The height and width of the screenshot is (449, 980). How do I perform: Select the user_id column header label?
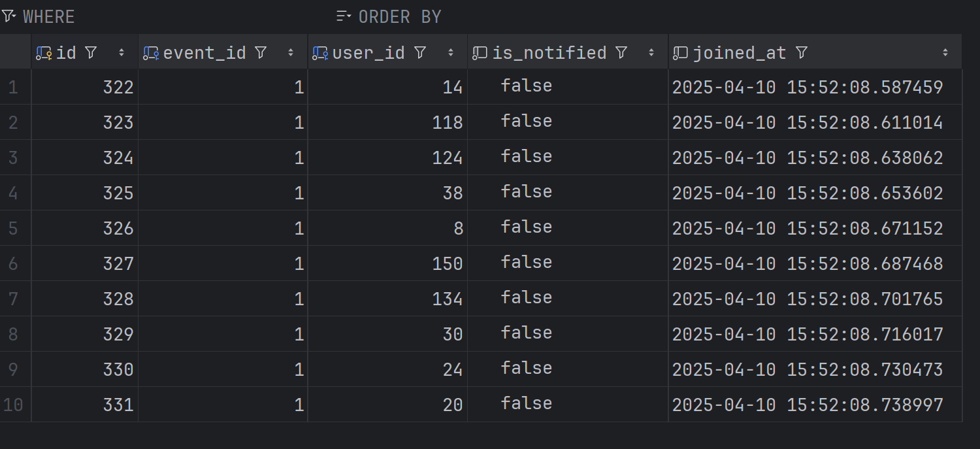pos(368,53)
